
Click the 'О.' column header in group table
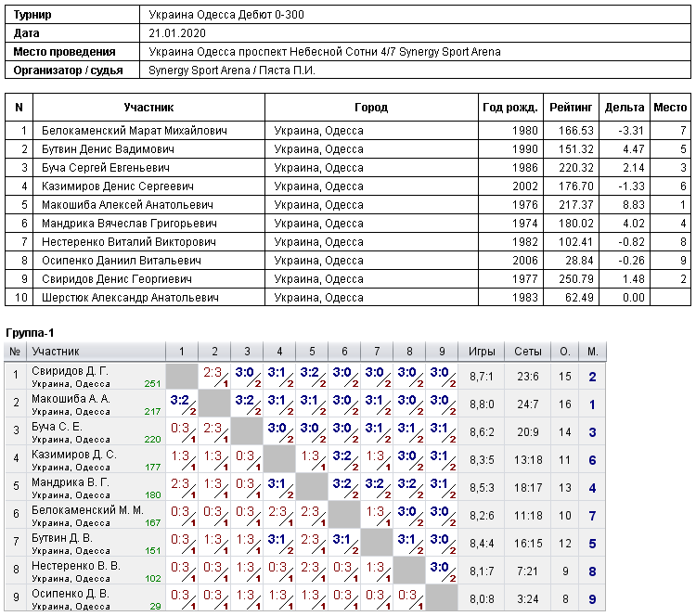564,352
